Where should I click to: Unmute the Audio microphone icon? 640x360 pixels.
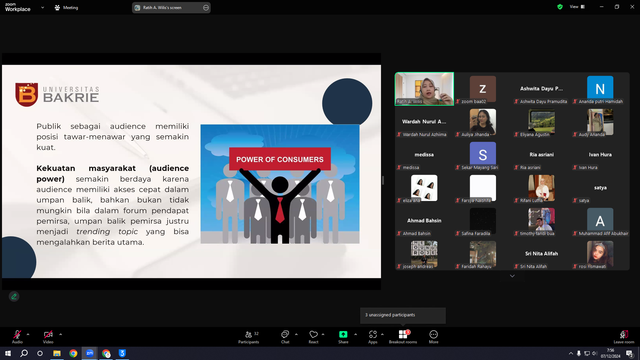pos(17,335)
